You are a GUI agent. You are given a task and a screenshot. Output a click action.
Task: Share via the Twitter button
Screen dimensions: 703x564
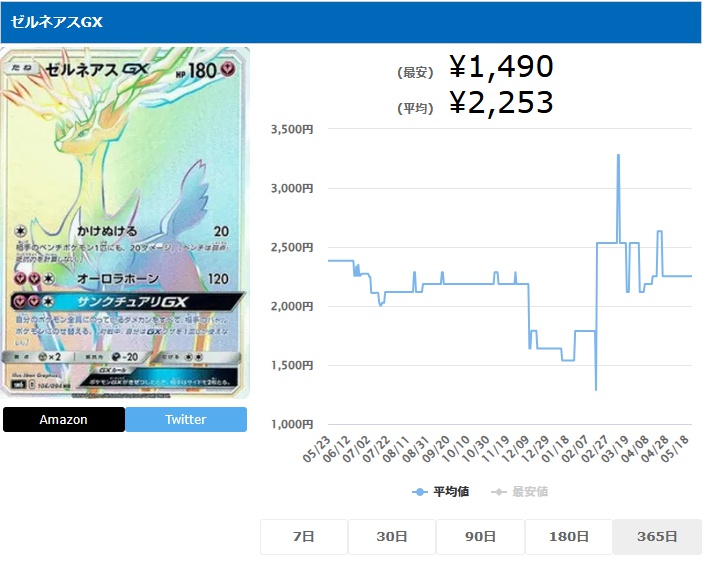(186, 420)
